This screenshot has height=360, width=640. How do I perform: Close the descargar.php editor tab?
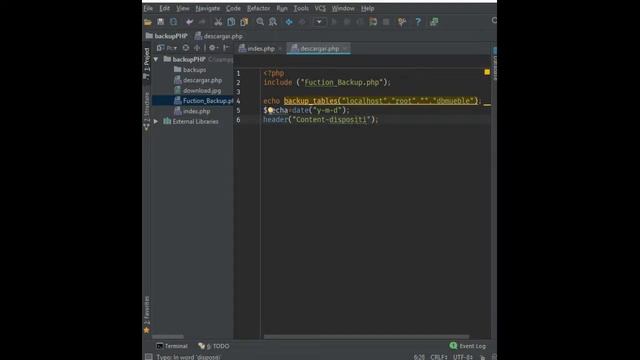click(x=345, y=49)
